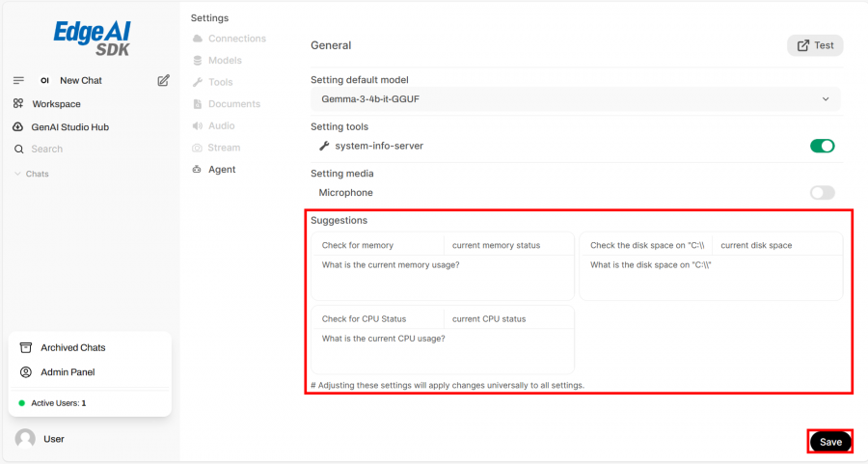Click the User avatar icon

25,439
